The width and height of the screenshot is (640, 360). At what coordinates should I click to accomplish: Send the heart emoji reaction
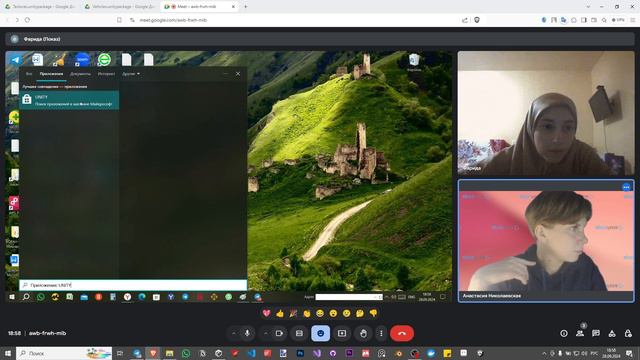tap(267, 313)
